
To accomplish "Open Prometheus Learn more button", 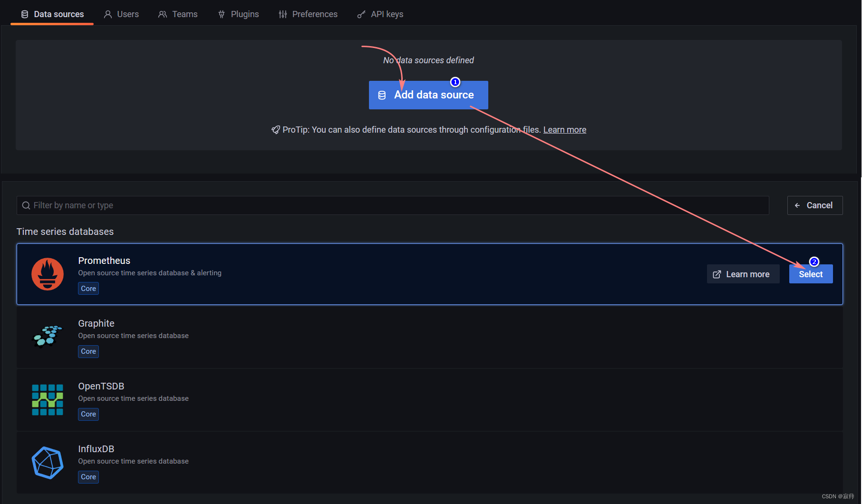I will point(743,274).
